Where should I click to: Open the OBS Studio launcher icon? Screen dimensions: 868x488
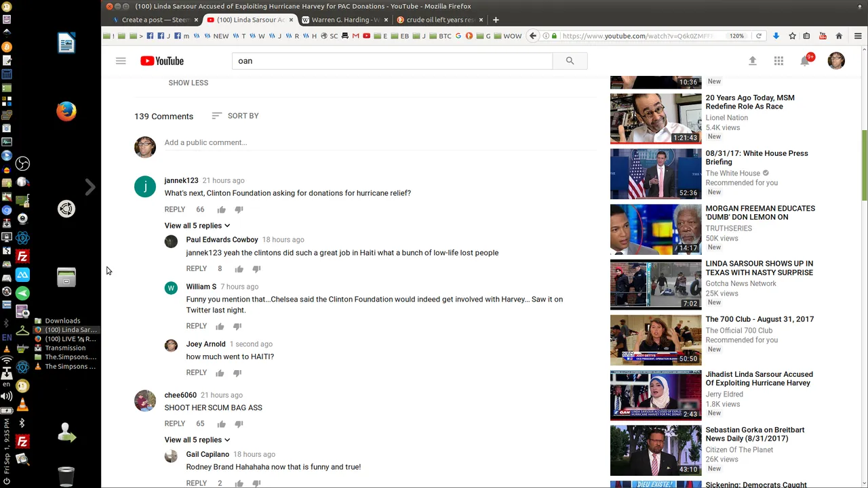[22, 163]
